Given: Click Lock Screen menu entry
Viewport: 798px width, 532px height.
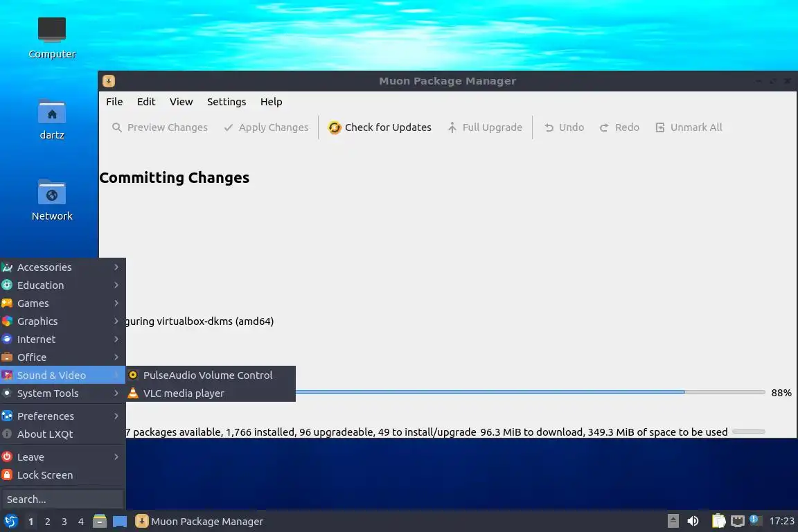Looking at the screenshot, I should point(62,475).
